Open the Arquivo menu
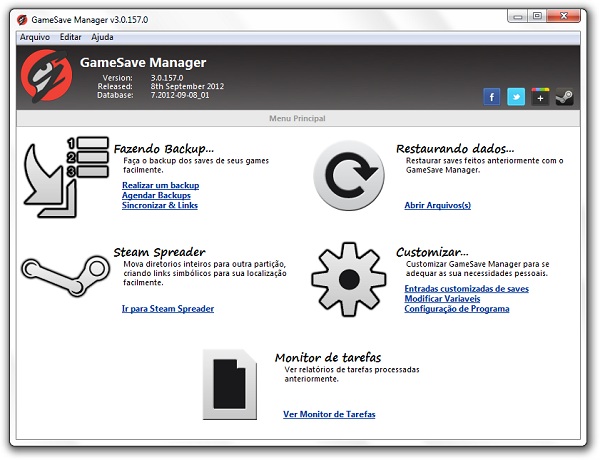600x460 pixels. click(35, 37)
